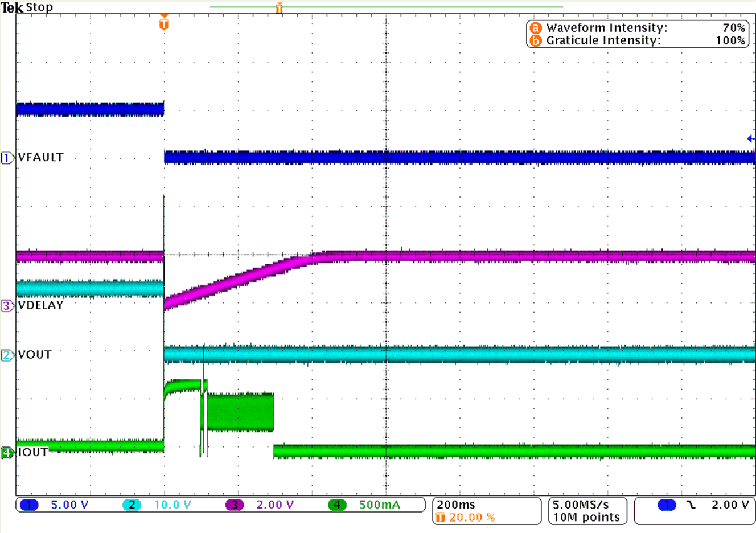Toggle the green channel 4 badge
The image size is (756, 533).
pos(337,505)
